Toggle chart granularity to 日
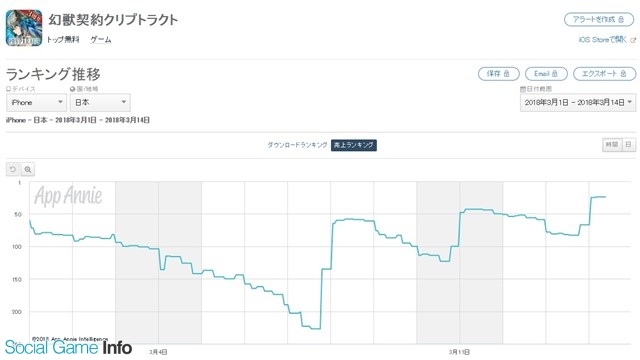 pos(629,144)
